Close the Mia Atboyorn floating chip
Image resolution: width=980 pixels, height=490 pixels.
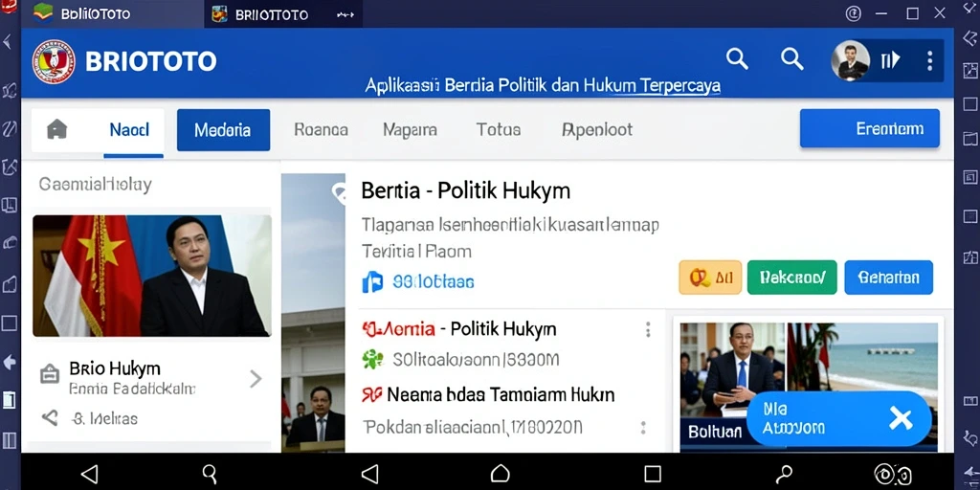(901, 419)
